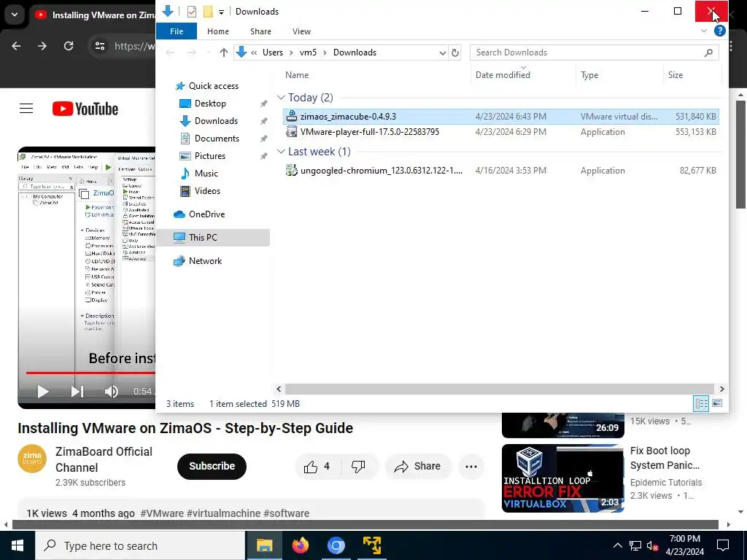
Task: Click the file list scroll right arrow
Action: tap(721, 389)
